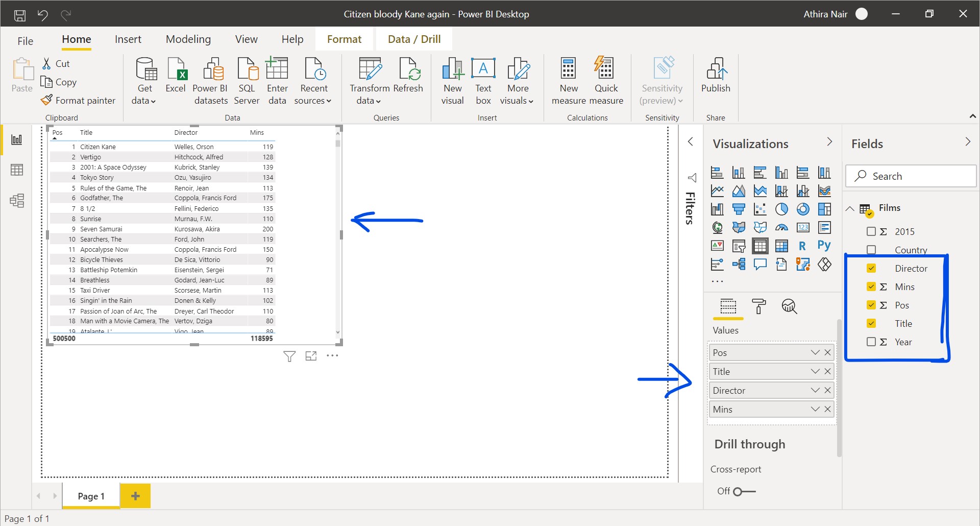
Task: Click the filter icon below the table visual
Action: [289, 356]
